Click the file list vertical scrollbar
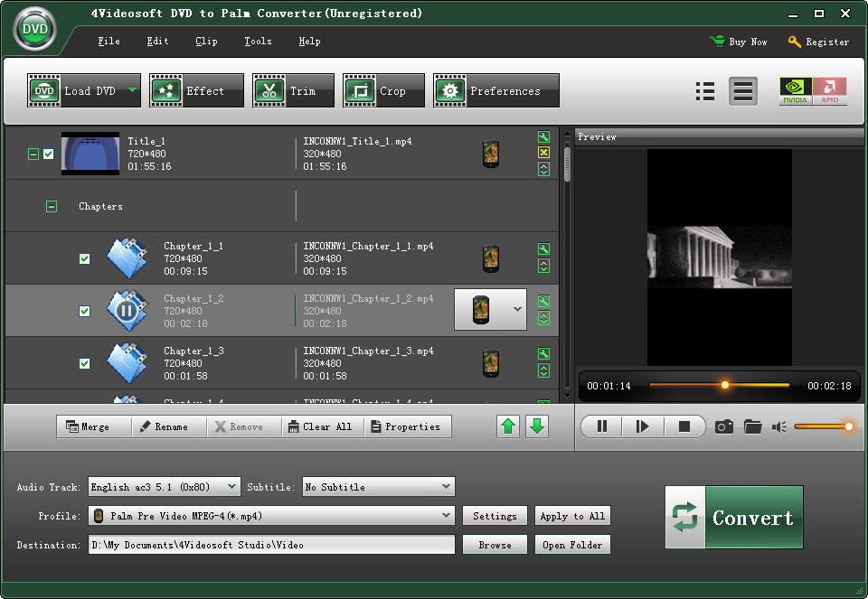 (x=567, y=163)
